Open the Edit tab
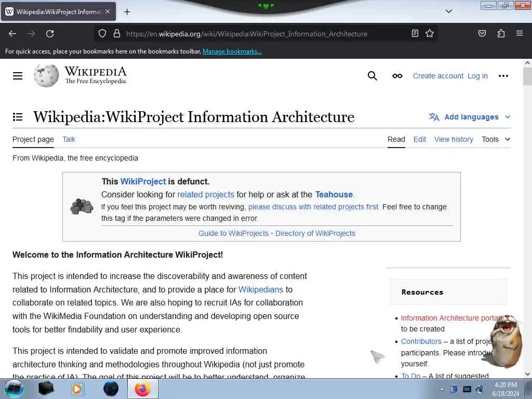 tap(420, 139)
